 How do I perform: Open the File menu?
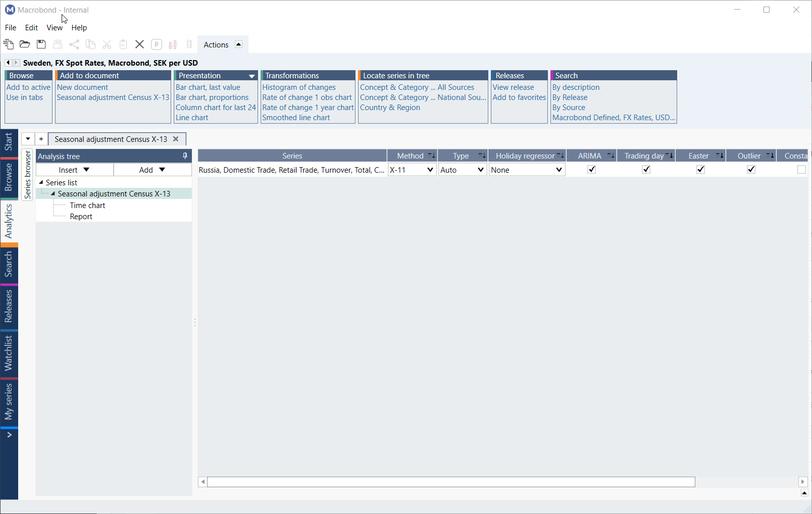pyautogui.click(x=11, y=28)
